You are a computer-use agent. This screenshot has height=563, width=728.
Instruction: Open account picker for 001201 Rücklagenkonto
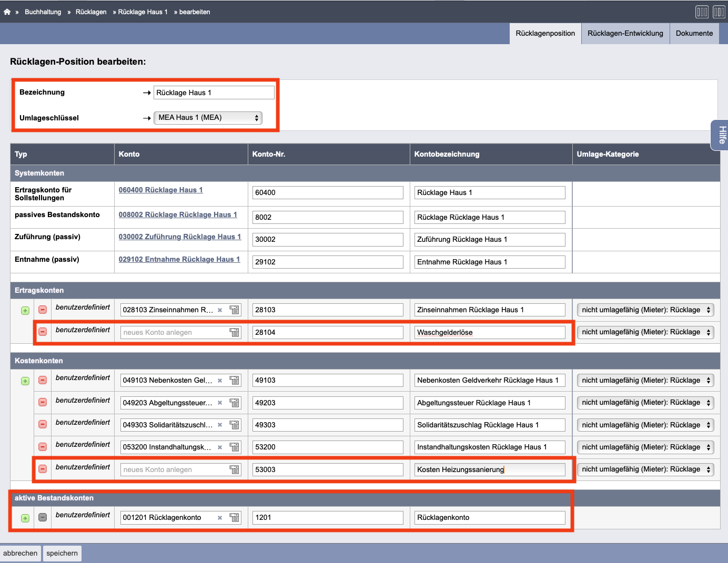click(x=234, y=518)
